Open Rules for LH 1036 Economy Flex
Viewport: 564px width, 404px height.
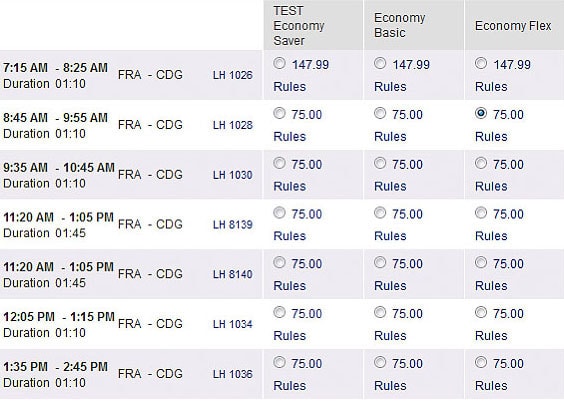point(491,386)
